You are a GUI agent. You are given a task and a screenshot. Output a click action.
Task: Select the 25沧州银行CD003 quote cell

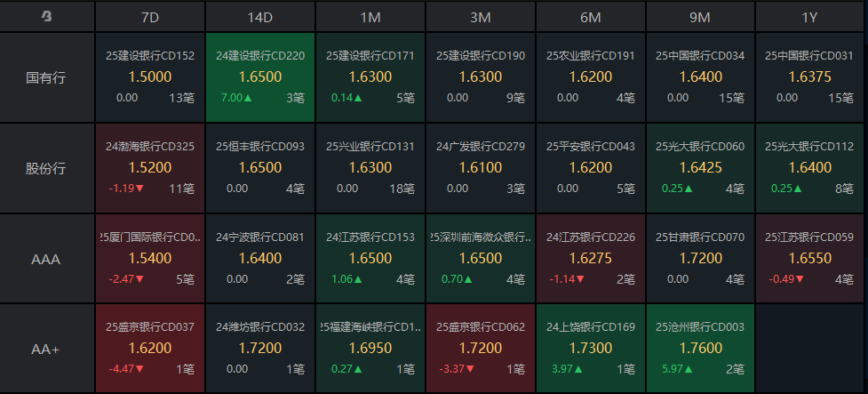point(700,349)
